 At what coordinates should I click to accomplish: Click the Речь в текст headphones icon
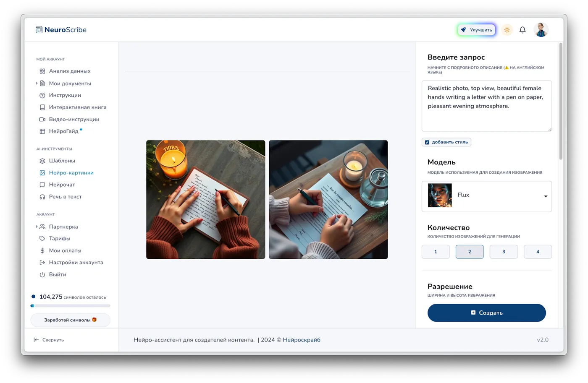click(x=42, y=197)
